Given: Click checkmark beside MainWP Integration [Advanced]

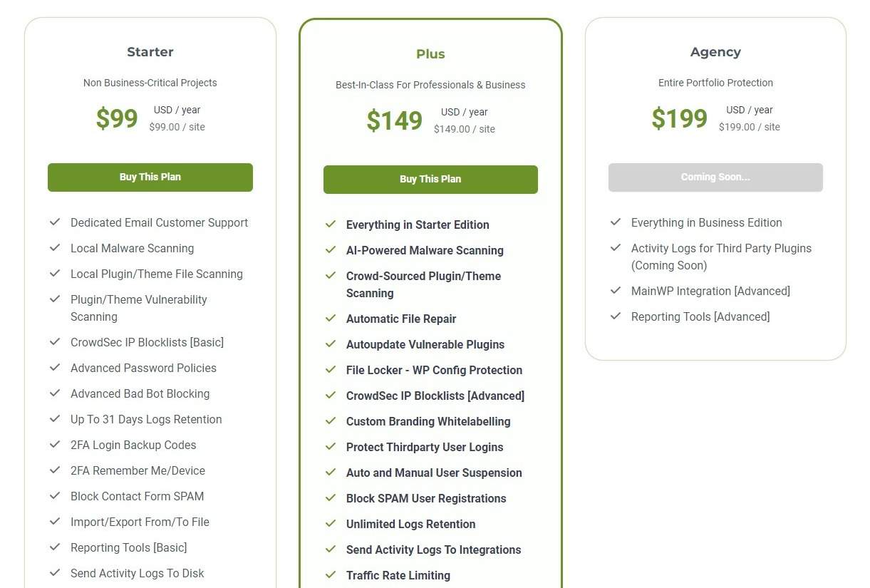Looking at the screenshot, I should 616,290.
